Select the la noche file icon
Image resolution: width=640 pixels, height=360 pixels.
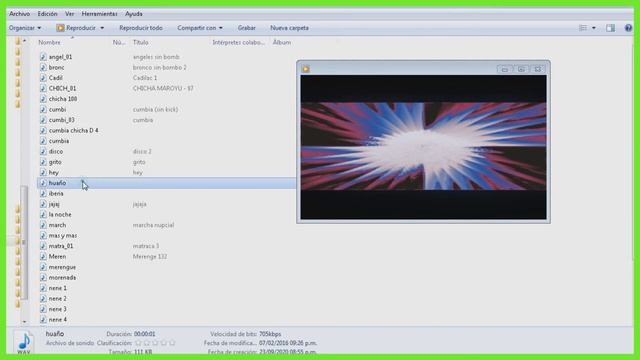(43, 214)
